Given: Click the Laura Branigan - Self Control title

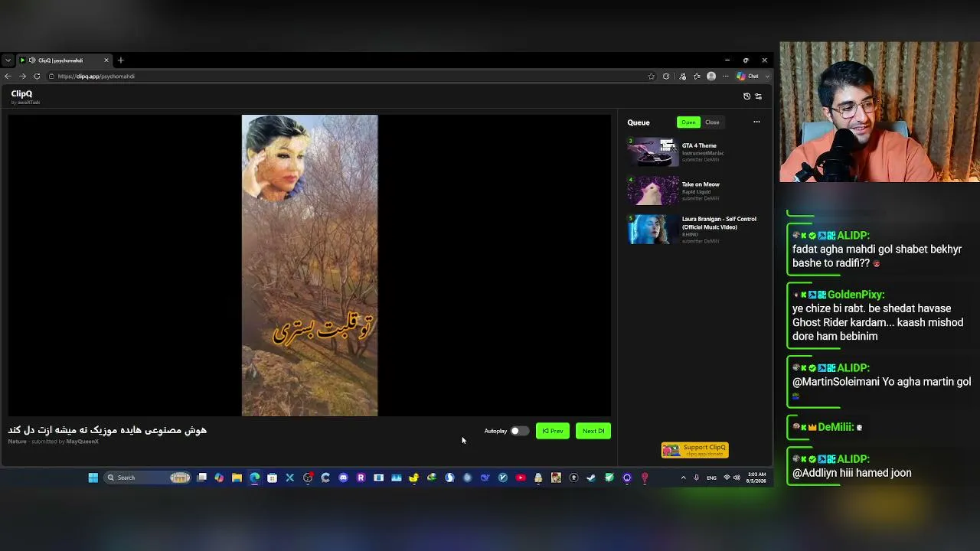Looking at the screenshot, I should [x=719, y=223].
